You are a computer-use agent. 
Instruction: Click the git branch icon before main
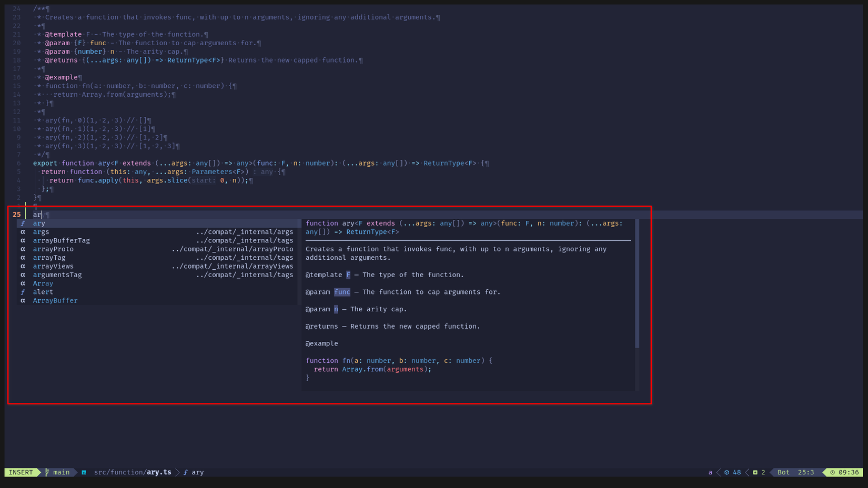coord(47,472)
